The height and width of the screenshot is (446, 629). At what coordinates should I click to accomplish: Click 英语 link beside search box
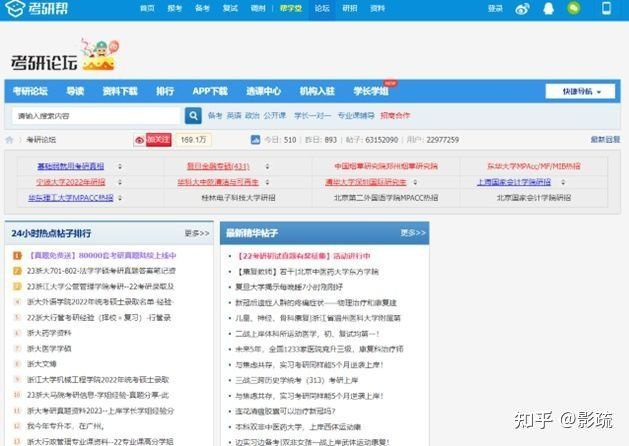[x=234, y=116]
